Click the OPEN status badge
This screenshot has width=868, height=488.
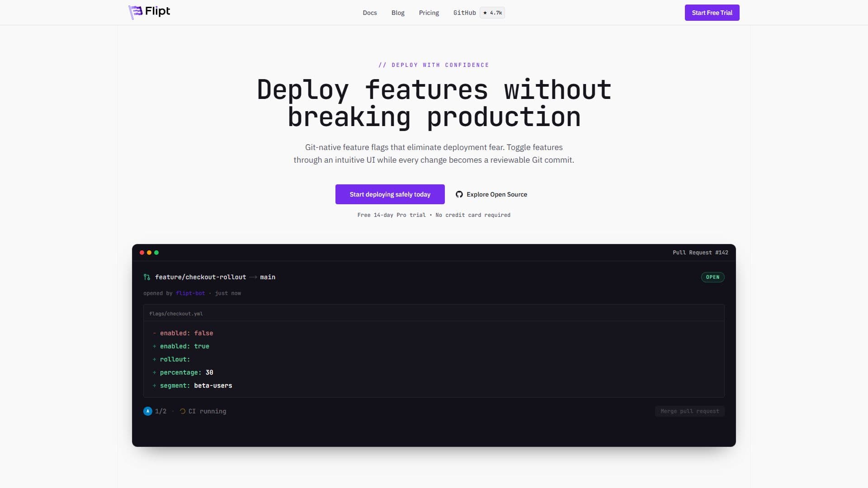[713, 277]
